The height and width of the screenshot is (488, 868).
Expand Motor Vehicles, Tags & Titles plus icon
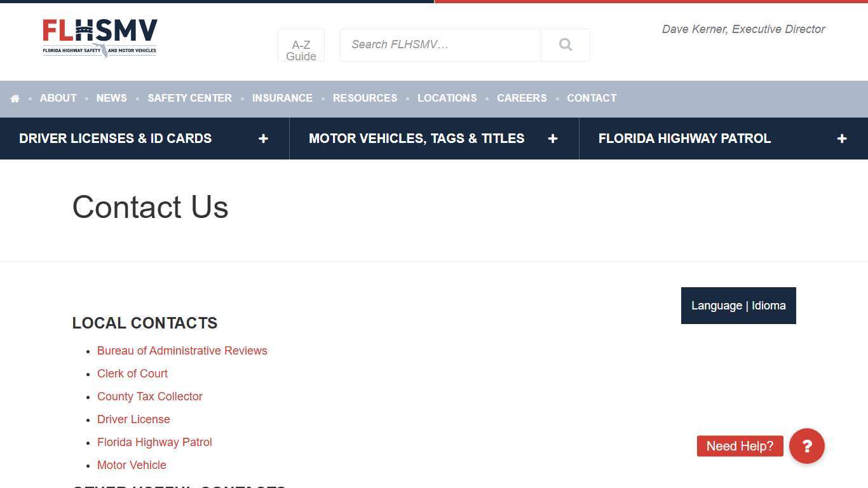point(552,139)
